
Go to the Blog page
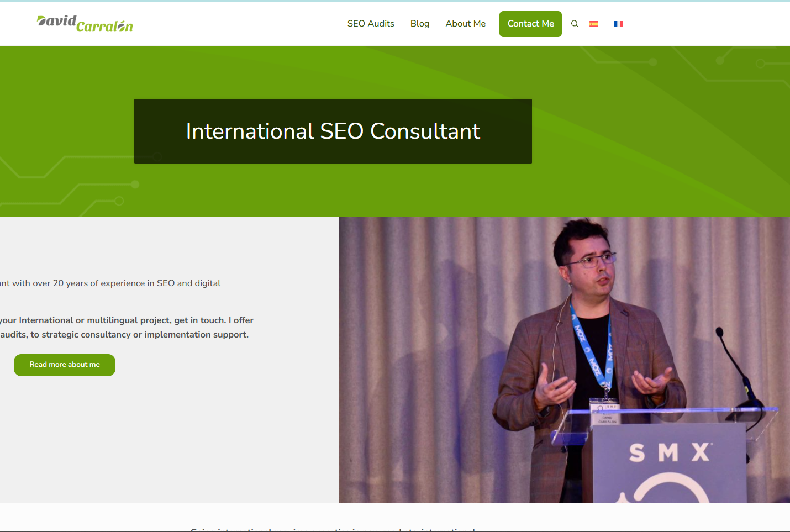420,24
